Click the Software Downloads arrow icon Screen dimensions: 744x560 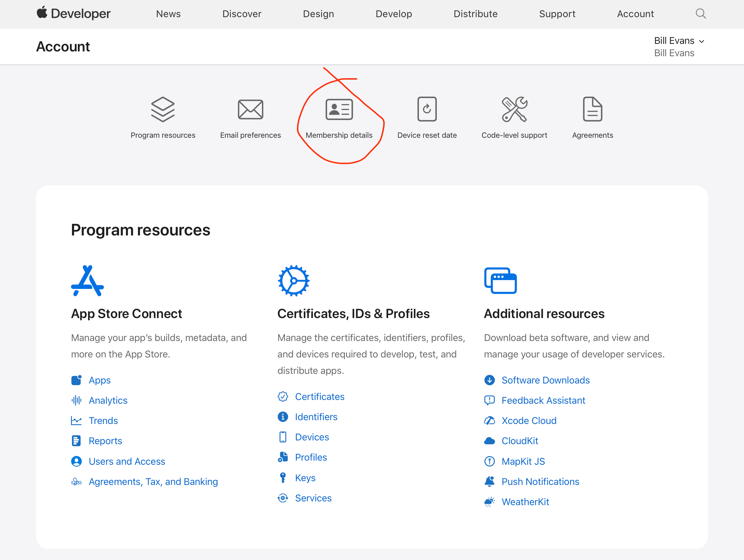[x=490, y=380]
